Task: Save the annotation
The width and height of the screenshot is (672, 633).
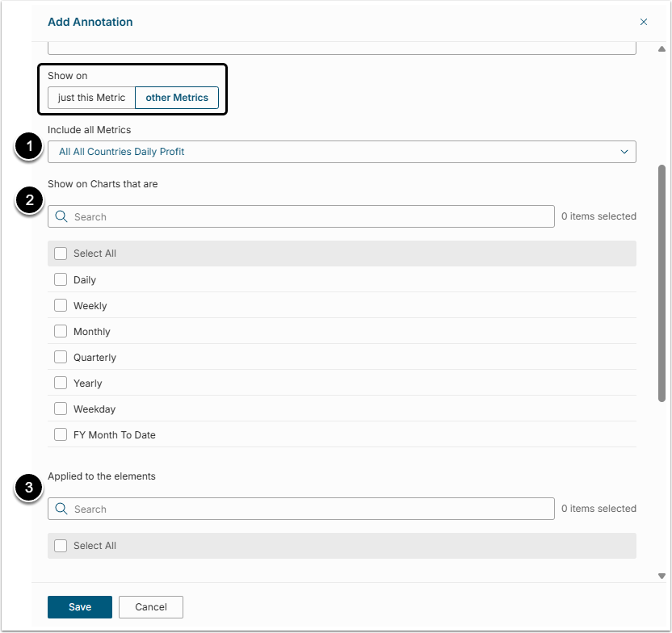Action: pyautogui.click(x=80, y=607)
